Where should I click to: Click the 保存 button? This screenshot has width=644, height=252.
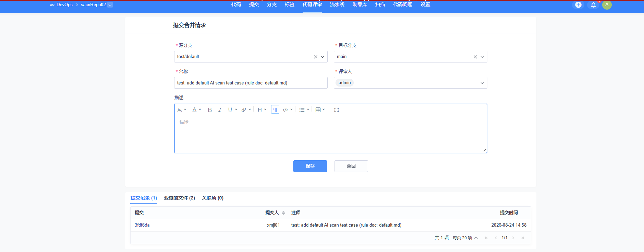tap(310, 166)
